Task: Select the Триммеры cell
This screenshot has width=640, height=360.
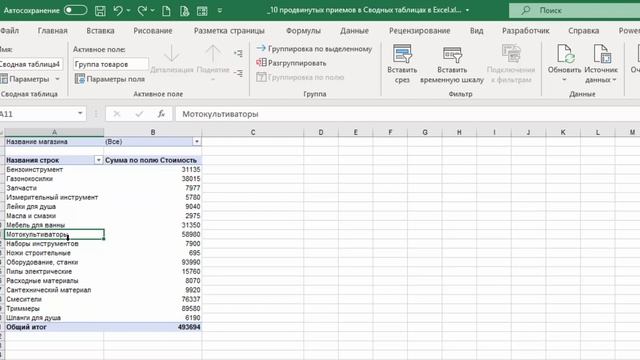Action: (x=54, y=309)
